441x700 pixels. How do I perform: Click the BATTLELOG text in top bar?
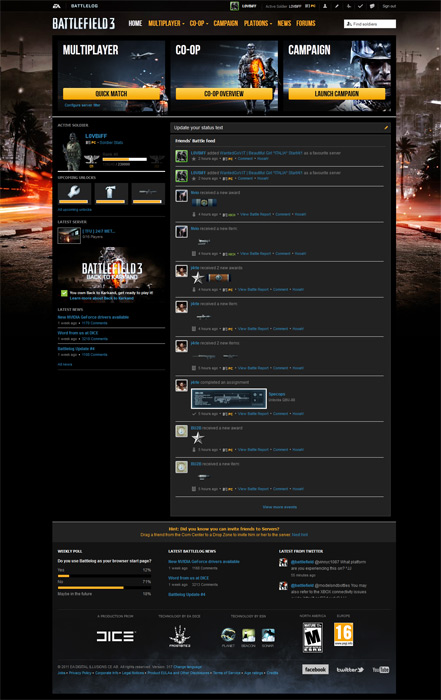coord(84,6)
